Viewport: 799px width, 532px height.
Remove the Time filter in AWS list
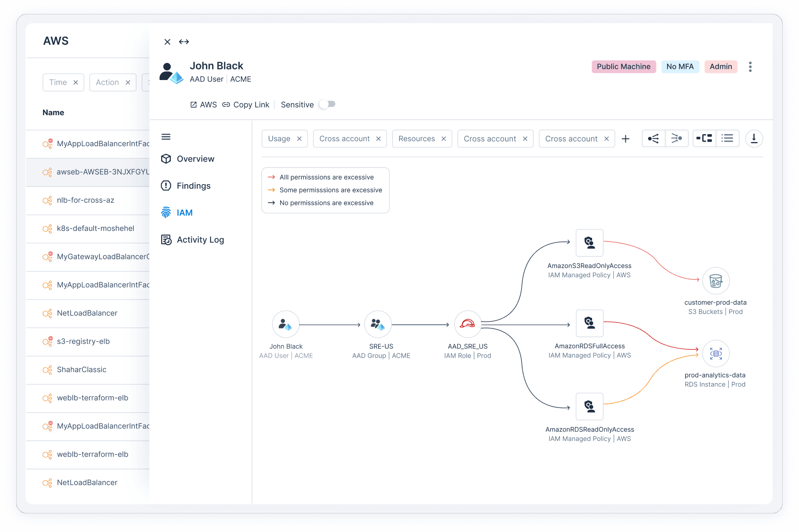(75, 82)
